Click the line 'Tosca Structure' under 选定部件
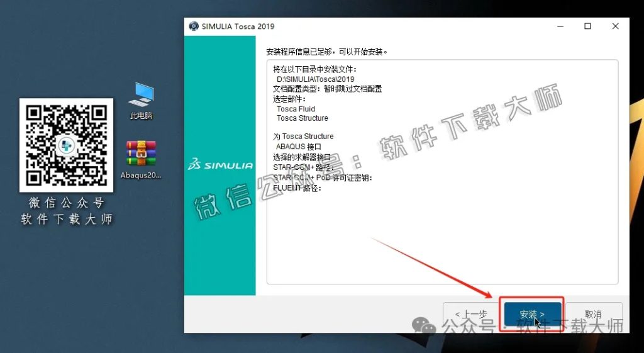The height and width of the screenshot is (353, 644). [303, 118]
